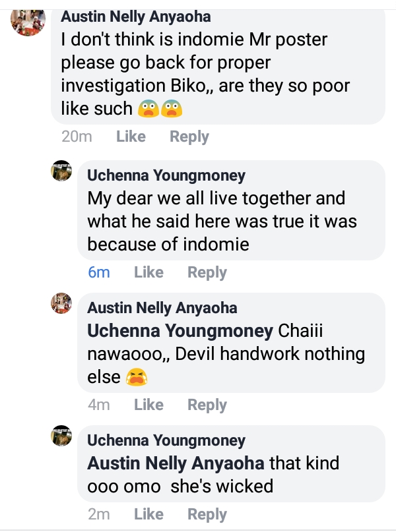
Task: Open Uchenna Youngmoney's name above 'My dear' reply
Action: pos(166,175)
